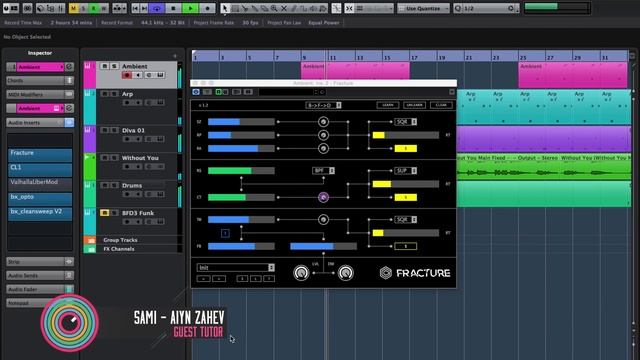Toggle the global Write automation button
This screenshot has height=360, width=640.
pyautogui.click(x=104, y=8)
